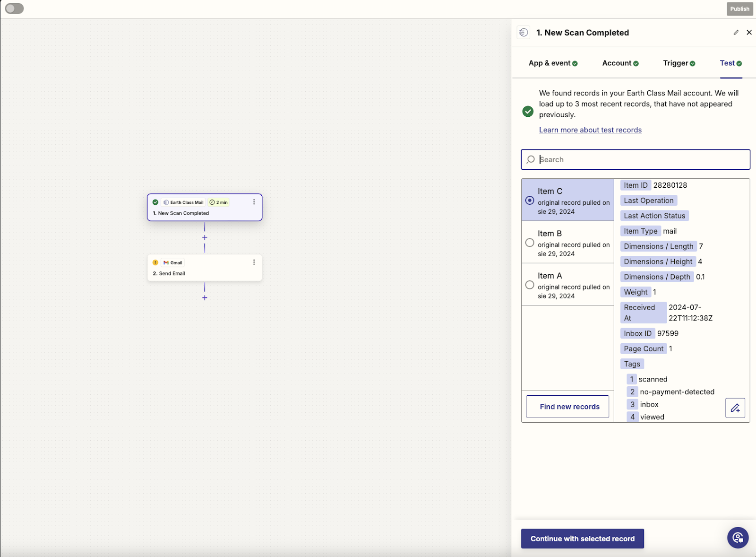This screenshot has height=557, width=756.
Task: Open the New Scan Completed step menu
Action: point(254,202)
